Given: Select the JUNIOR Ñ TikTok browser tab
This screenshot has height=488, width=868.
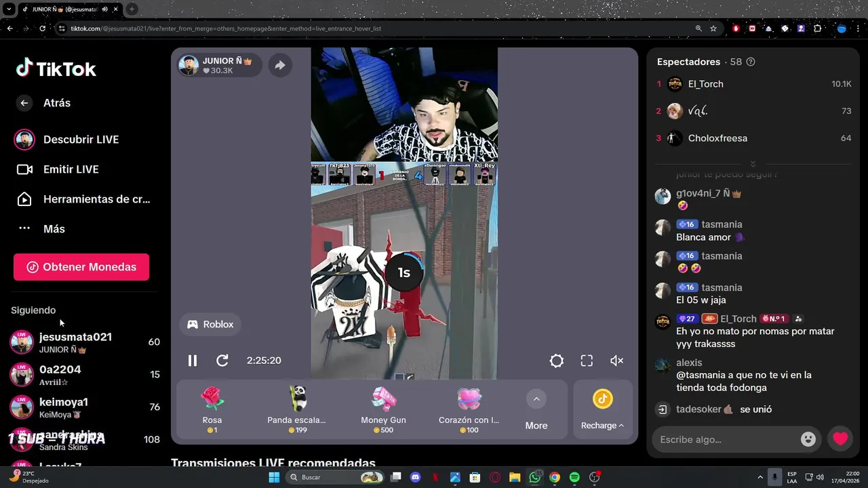Looking at the screenshot, I should [66, 9].
